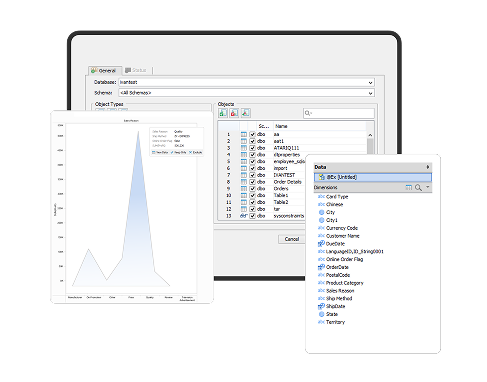The width and height of the screenshot is (487, 382).
Task: Uncheck the checkbox for ATARIQ111
Action: click(252, 148)
